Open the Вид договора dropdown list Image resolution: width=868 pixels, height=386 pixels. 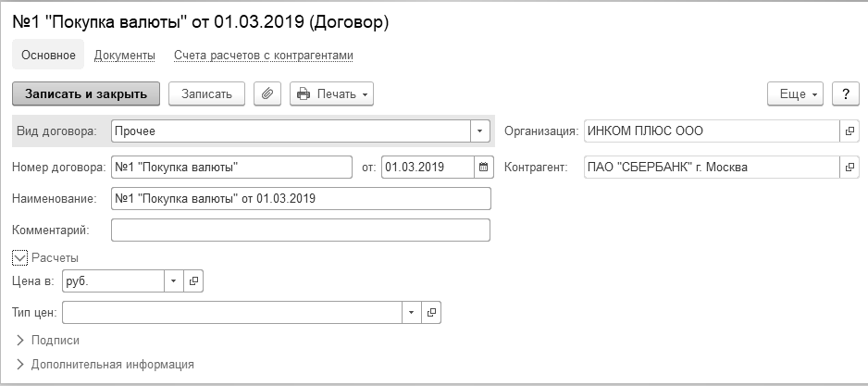480,131
